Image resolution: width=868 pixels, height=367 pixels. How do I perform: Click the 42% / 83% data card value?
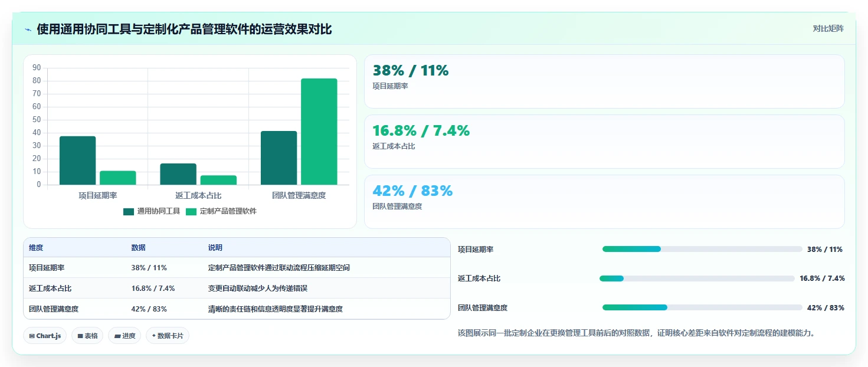pyautogui.click(x=412, y=191)
